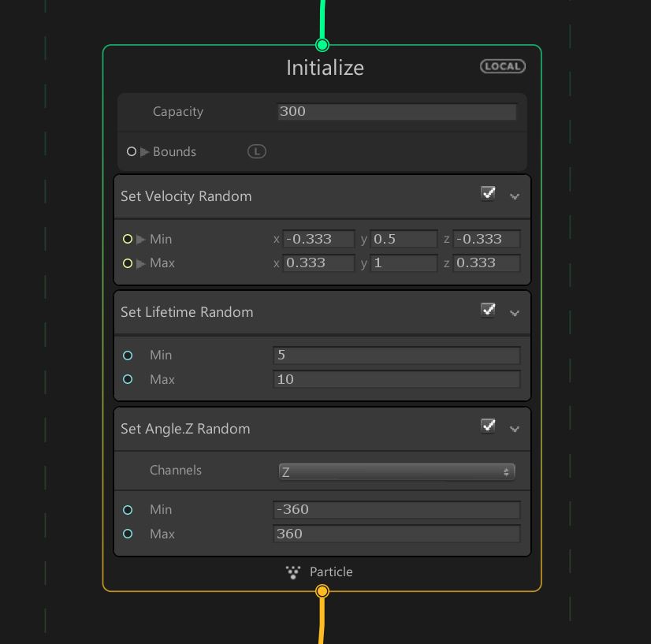
Task: Click the Lifetime Min input port
Action: (128, 356)
